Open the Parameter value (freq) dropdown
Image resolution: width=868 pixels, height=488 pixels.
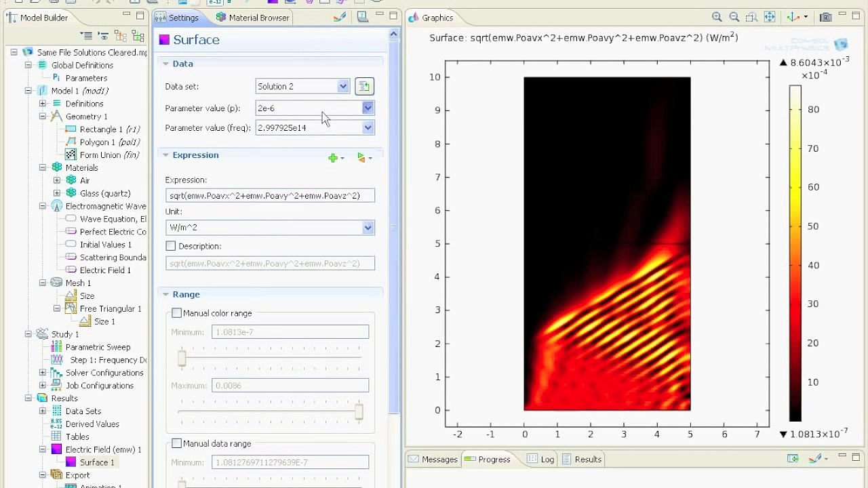click(x=368, y=127)
